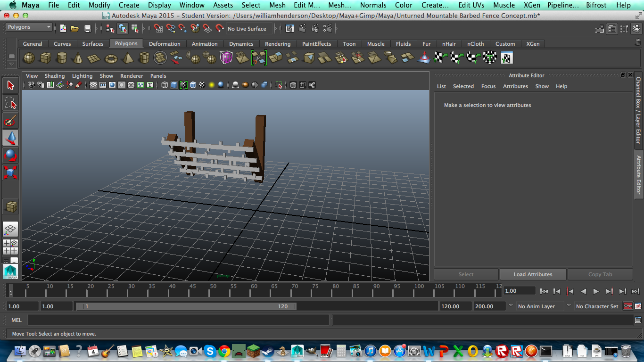This screenshot has width=644, height=362.
Task: Create a polygon torus from the shelf
Action: 111,58
